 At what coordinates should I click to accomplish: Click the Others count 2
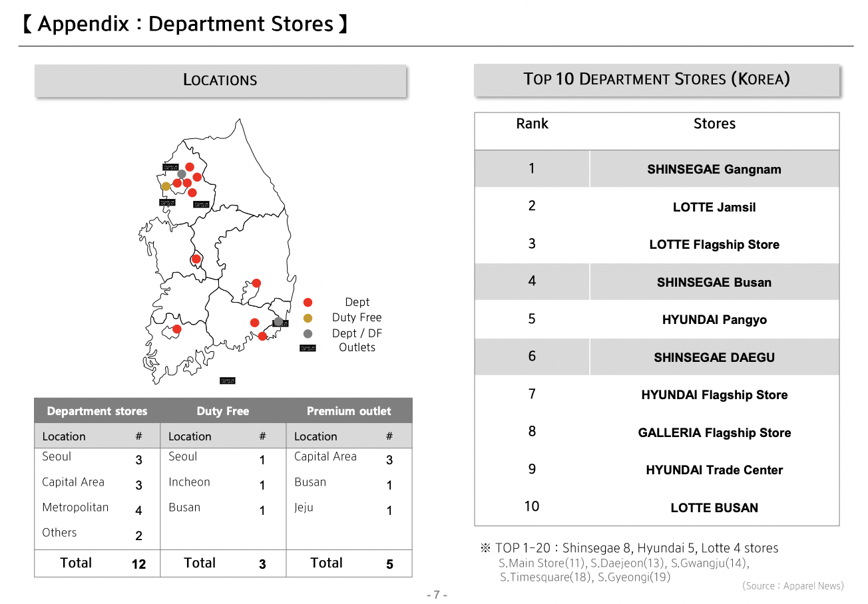pos(138,536)
